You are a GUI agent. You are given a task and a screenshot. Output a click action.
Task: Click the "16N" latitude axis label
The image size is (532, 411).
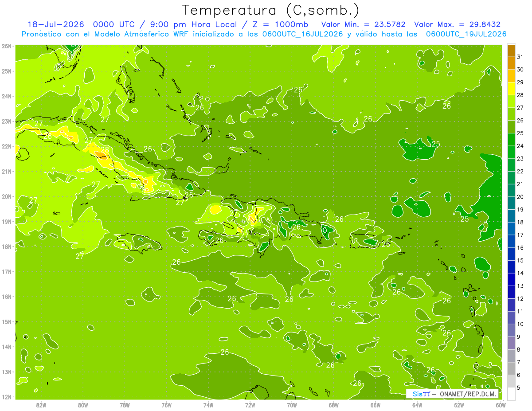tap(7, 297)
